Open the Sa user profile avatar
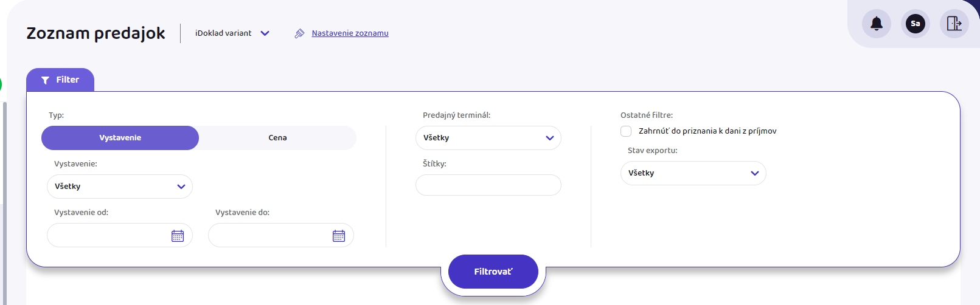The image size is (980, 305). pyautogui.click(x=916, y=24)
